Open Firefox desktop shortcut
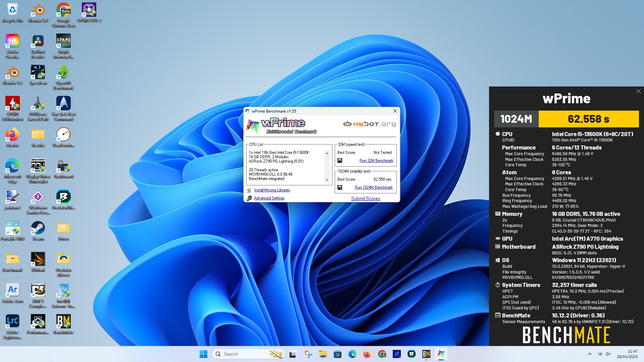Screen dimensions: 644x362 tap(12, 137)
